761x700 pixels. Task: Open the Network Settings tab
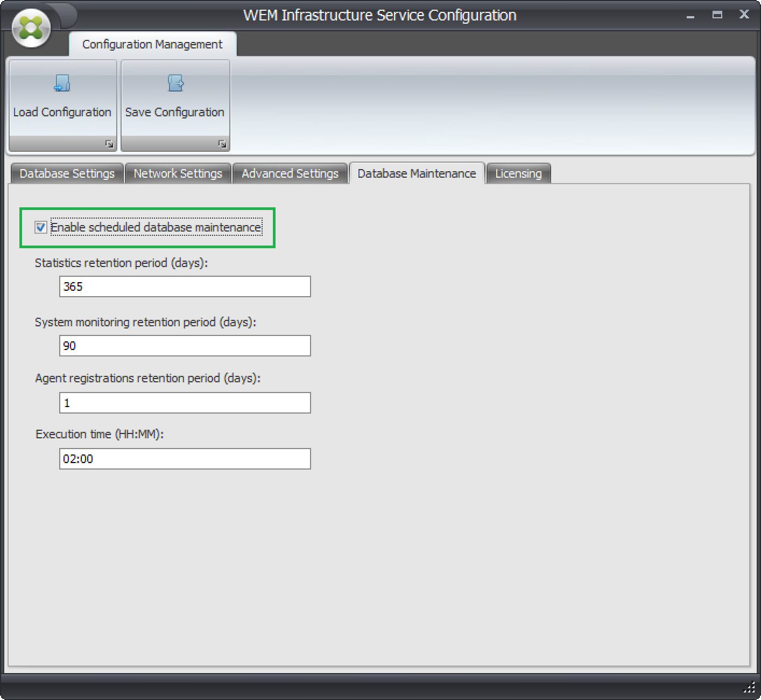point(178,173)
